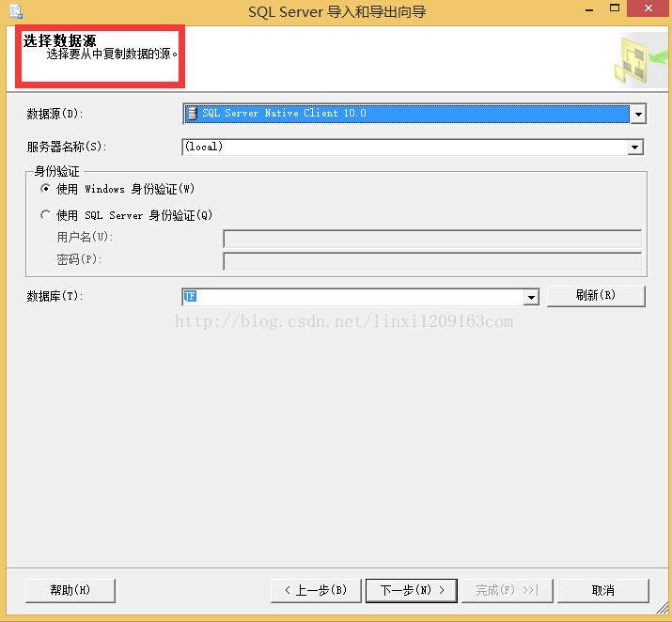Select SQL Server authentication radio button

click(45, 214)
